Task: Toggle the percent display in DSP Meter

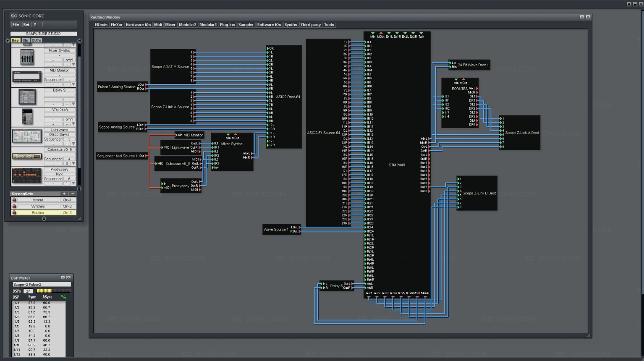Action: [63, 297]
